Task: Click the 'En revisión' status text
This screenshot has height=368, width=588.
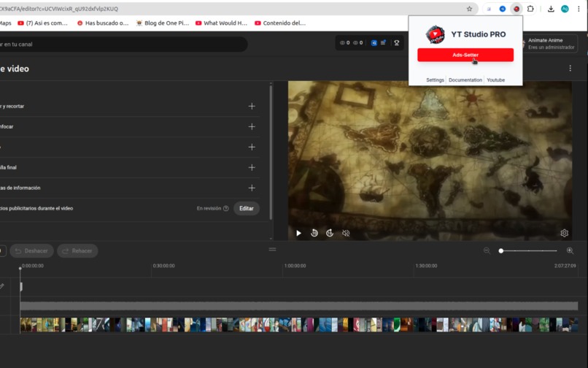Action: pos(209,208)
